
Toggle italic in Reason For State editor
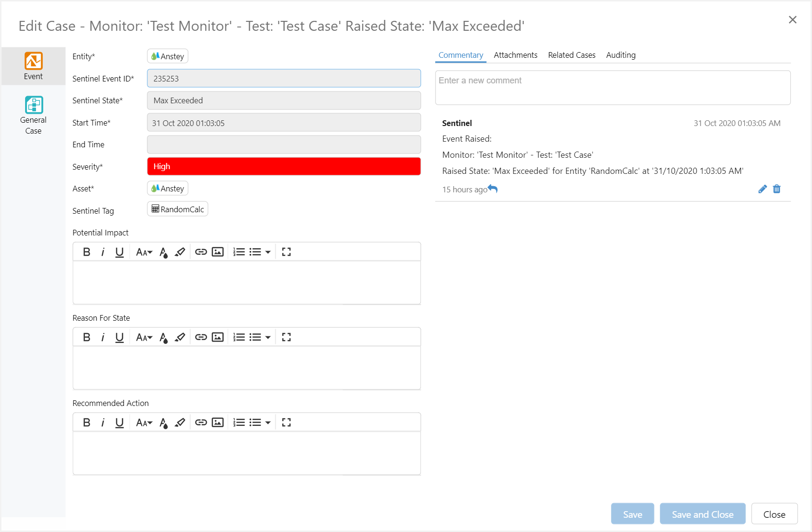(x=103, y=337)
